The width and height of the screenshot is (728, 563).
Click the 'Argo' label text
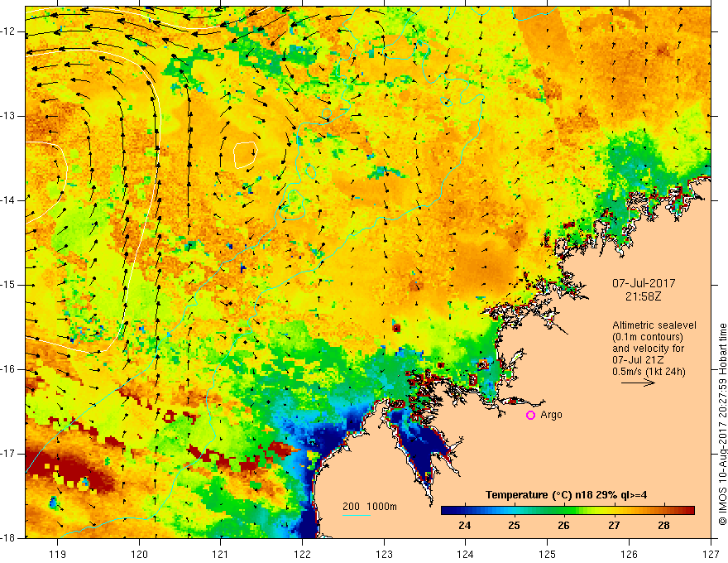(551, 415)
